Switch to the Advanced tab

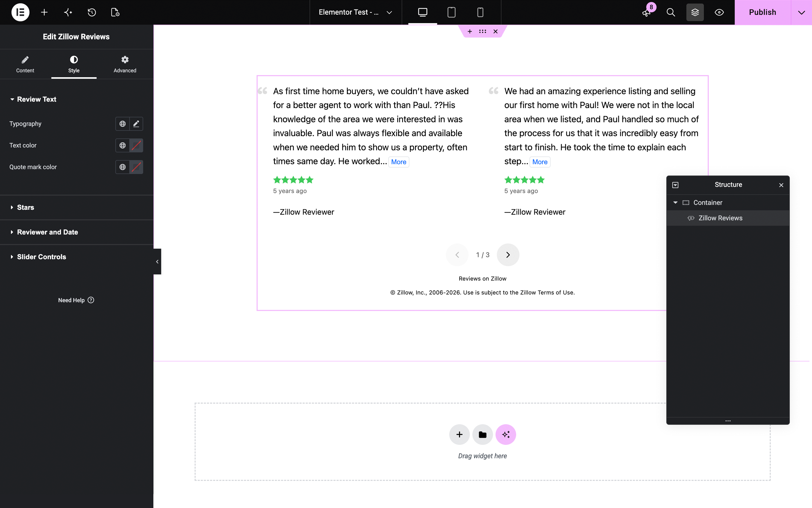[x=125, y=64]
